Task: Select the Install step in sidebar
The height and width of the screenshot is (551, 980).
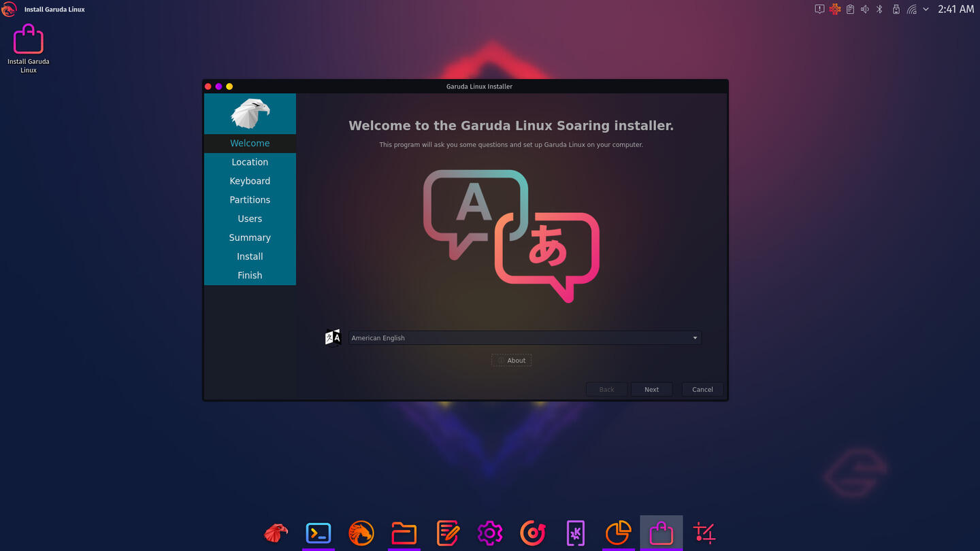Action: pos(250,256)
